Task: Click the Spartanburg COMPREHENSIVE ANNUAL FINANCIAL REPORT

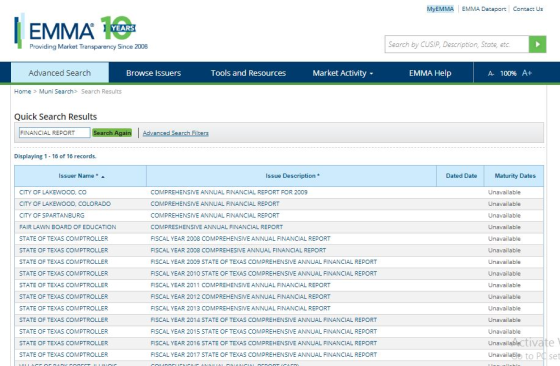Action: [215, 215]
